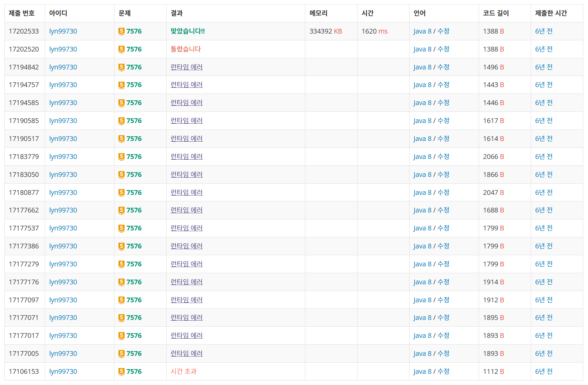Click the tier badge icon in row 17202520
The width and height of the screenshot is (588, 385).
(x=122, y=49)
